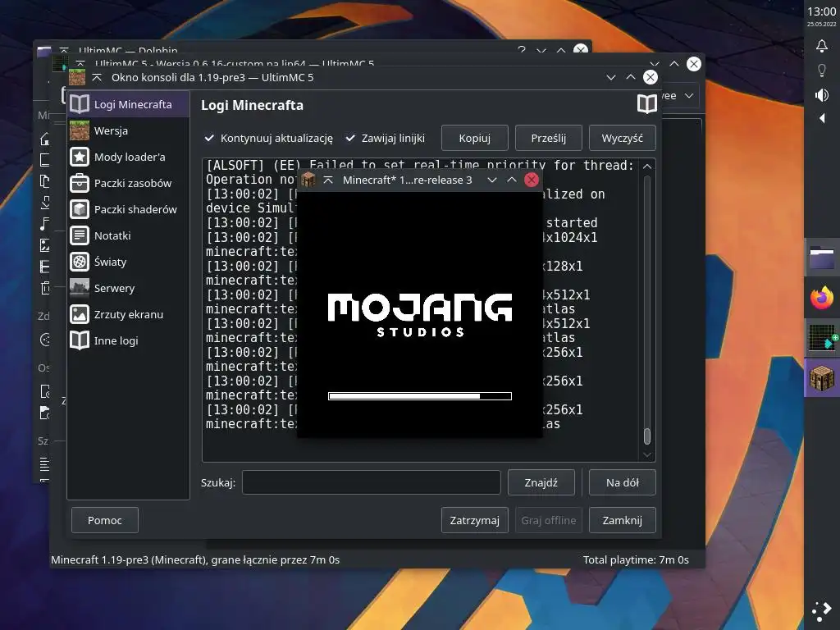Viewport: 840px width, 630px height.
Task: Click the Mody loader'a star icon
Action: pyautogui.click(x=80, y=157)
